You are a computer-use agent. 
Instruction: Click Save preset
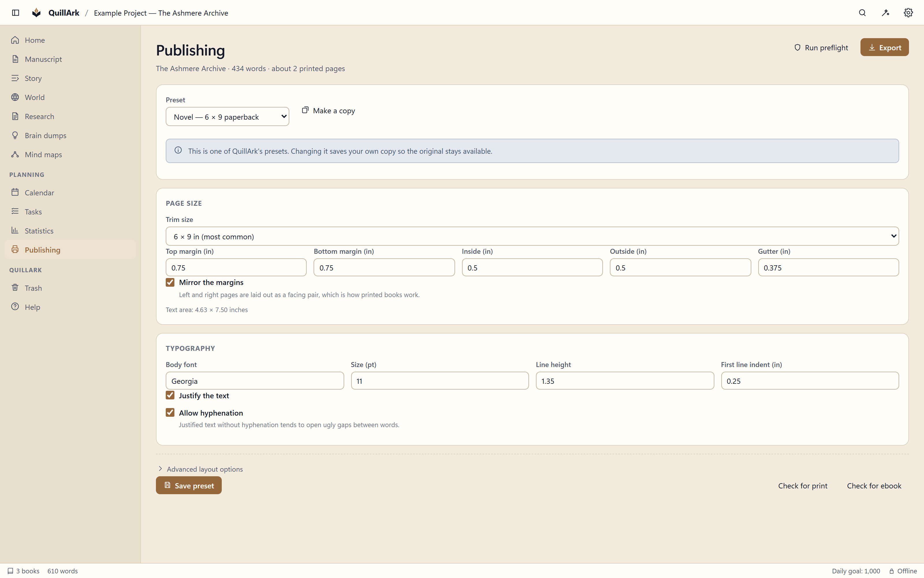pos(189,486)
